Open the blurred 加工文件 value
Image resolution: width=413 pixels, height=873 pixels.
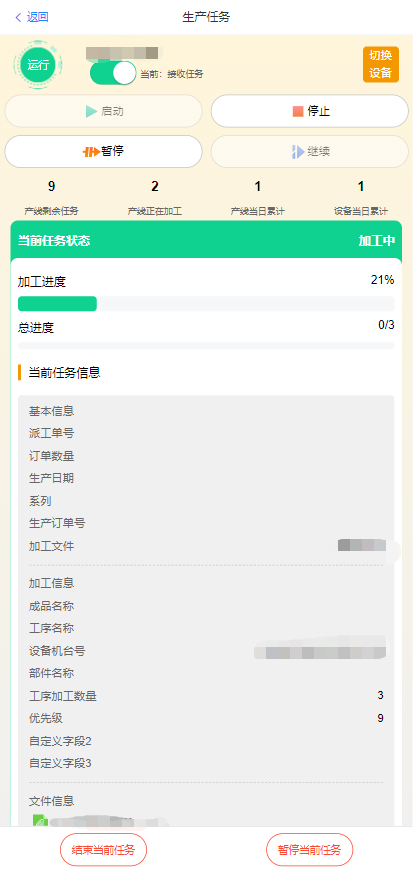pyautogui.click(x=362, y=545)
